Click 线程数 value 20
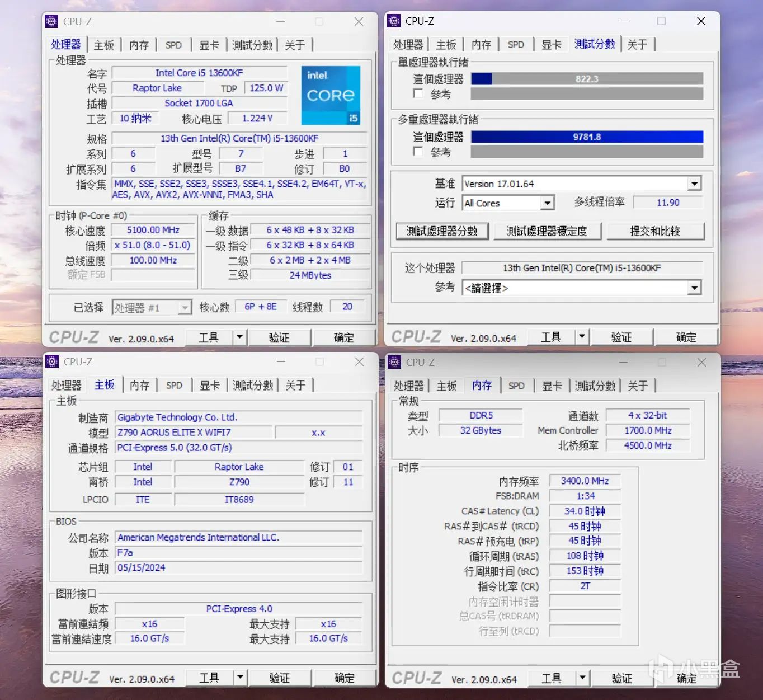The width and height of the screenshot is (763, 700). pyautogui.click(x=347, y=307)
